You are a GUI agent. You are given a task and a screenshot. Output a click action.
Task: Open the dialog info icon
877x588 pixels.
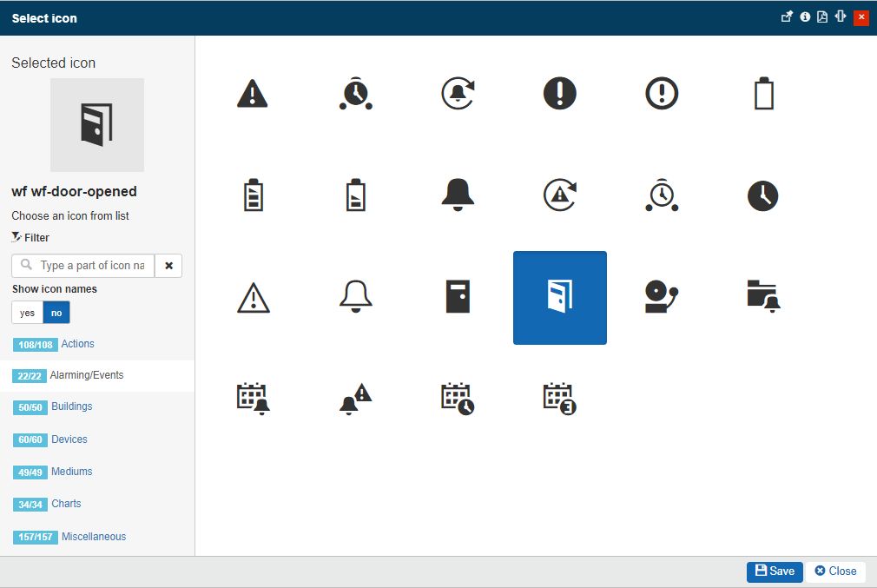[804, 17]
